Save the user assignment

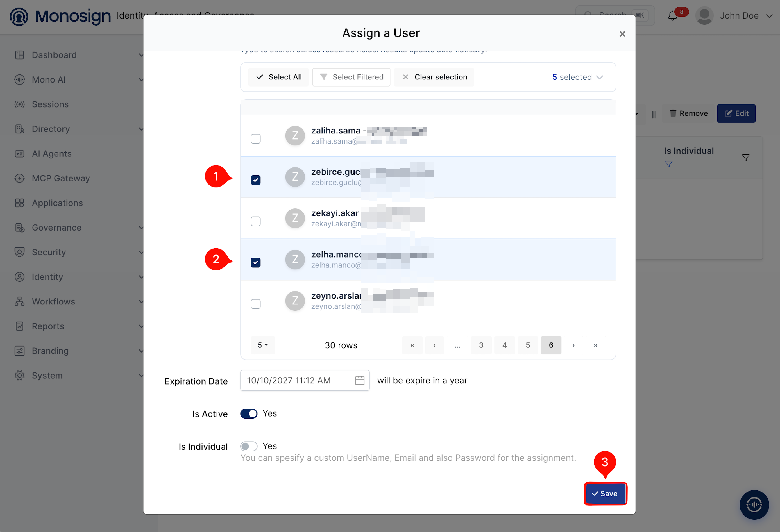605,494
